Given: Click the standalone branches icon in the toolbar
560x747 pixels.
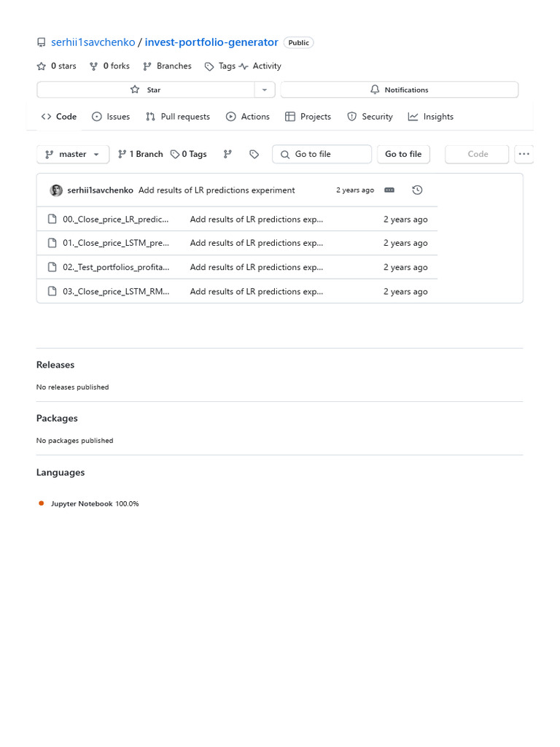Looking at the screenshot, I should [227, 155].
